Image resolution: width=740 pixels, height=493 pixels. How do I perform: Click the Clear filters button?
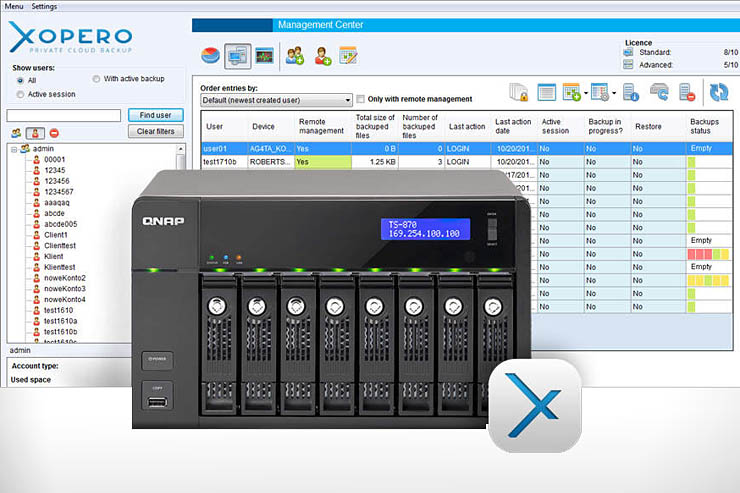click(155, 132)
